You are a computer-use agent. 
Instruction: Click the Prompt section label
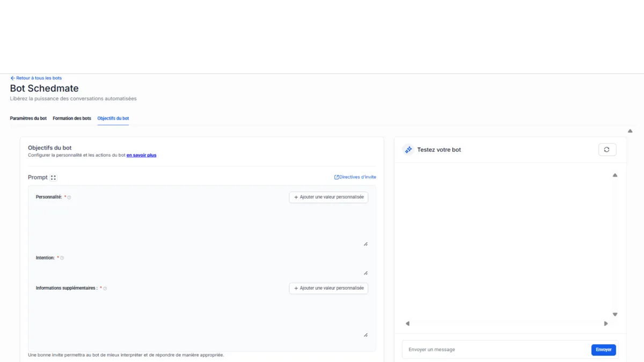[x=38, y=178]
